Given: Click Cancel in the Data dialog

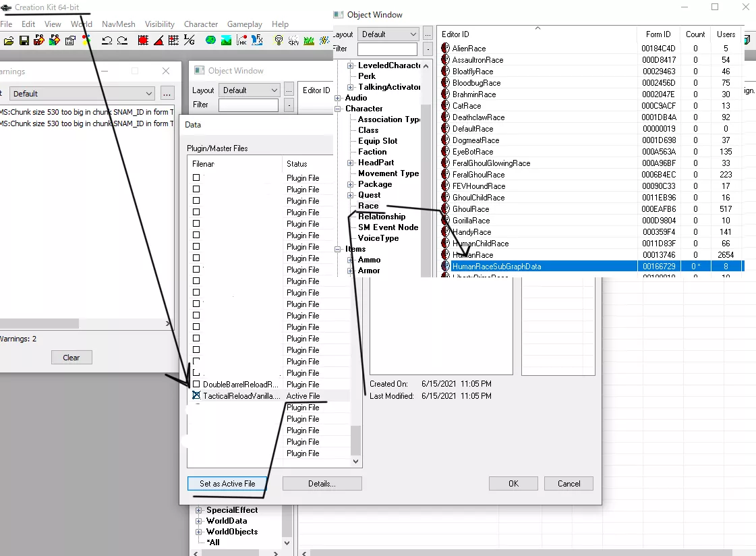Looking at the screenshot, I should click(569, 484).
